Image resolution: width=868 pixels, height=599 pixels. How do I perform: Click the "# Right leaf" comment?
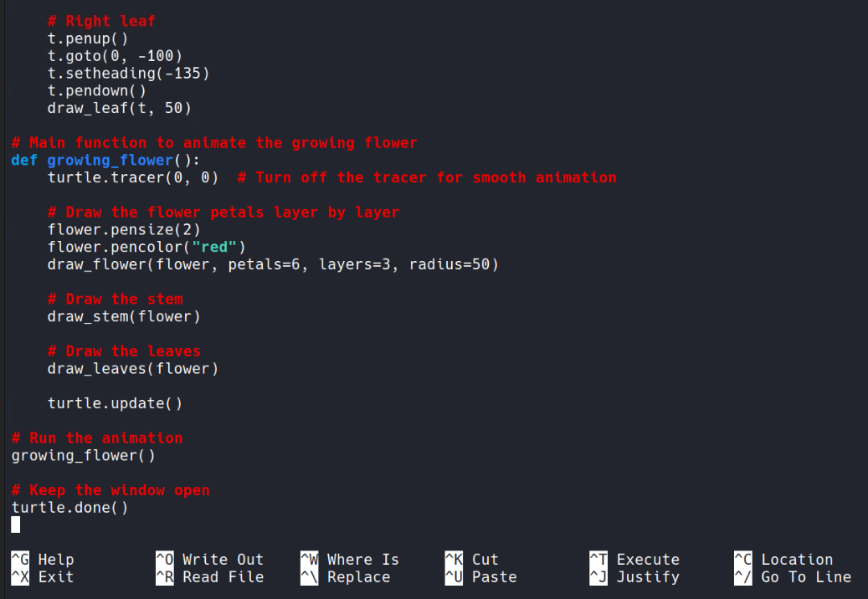pos(101,22)
